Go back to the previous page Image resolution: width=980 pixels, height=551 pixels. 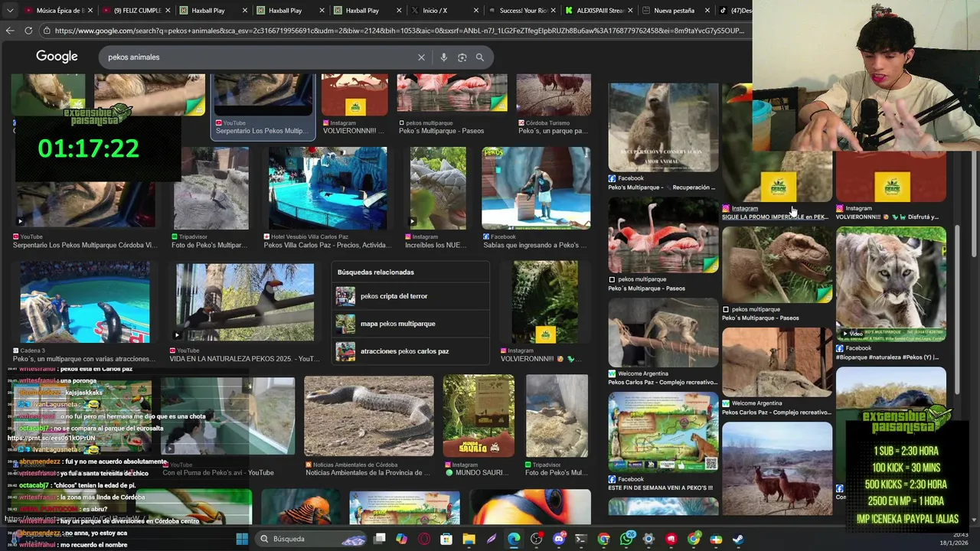point(10,31)
